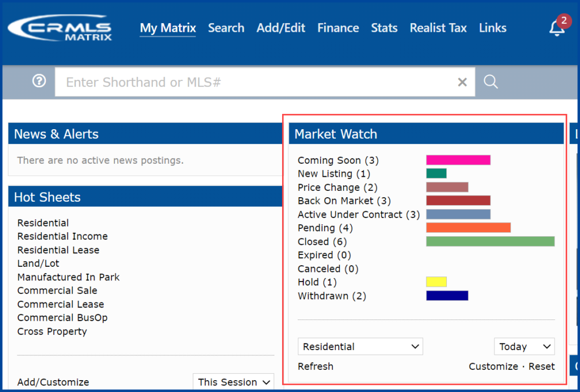Viewport: 580px width, 392px height.
Task: Click the CRMLS Matrix logo
Action: (x=59, y=28)
